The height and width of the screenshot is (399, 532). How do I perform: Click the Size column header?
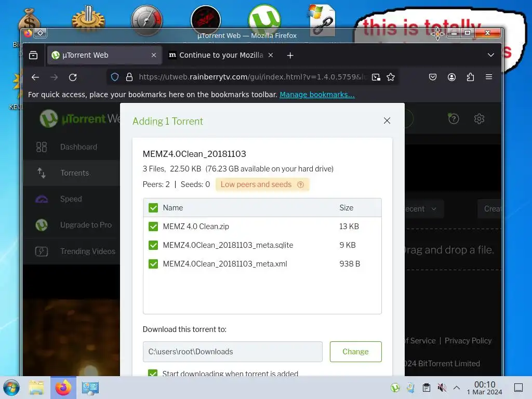tap(346, 208)
